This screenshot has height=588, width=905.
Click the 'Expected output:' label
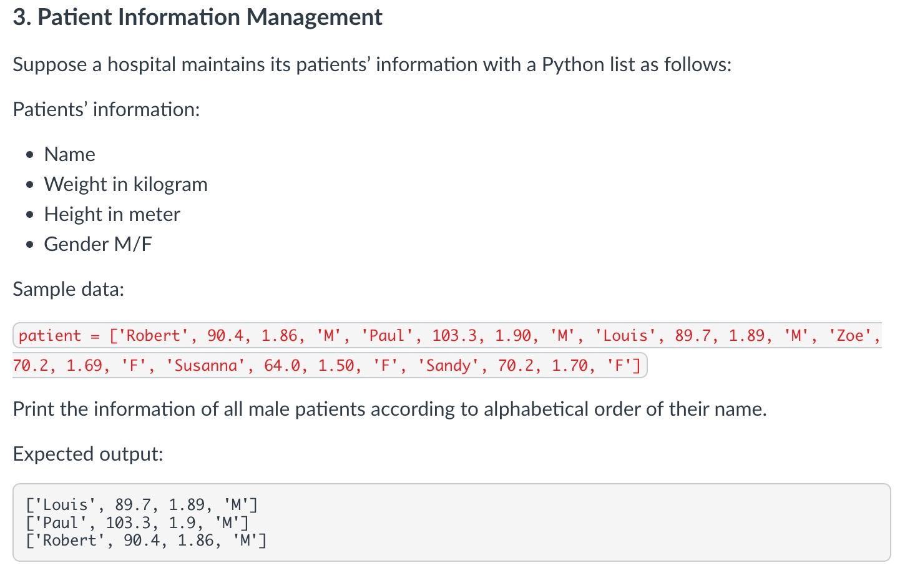click(x=88, y=454)
